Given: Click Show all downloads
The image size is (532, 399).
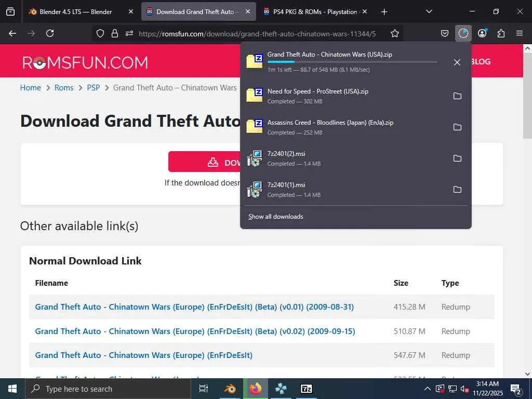Looking at the screenshot, I should coord(275,217).
